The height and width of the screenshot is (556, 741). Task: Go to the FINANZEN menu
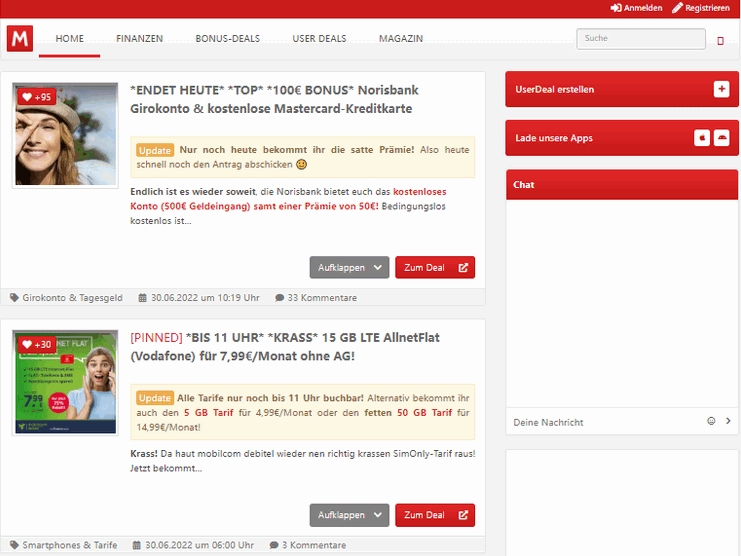click(139, 39)
